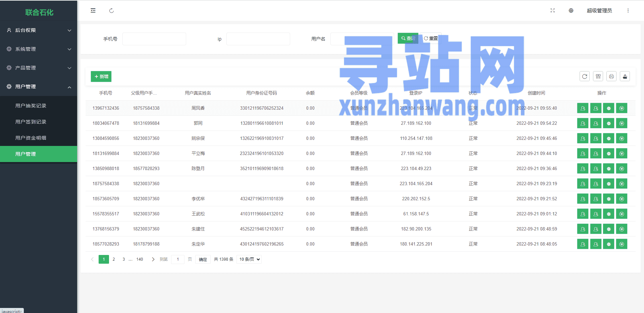The image size is (644, 313).
Task: Click the green 查询 search button
Action: pos(408,38)
